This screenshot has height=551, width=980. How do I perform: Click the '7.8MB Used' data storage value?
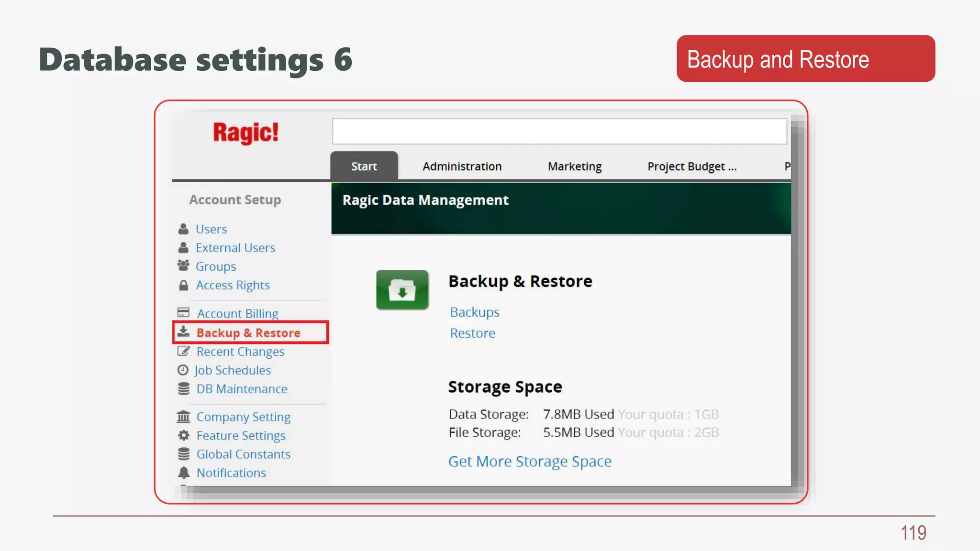579,414
